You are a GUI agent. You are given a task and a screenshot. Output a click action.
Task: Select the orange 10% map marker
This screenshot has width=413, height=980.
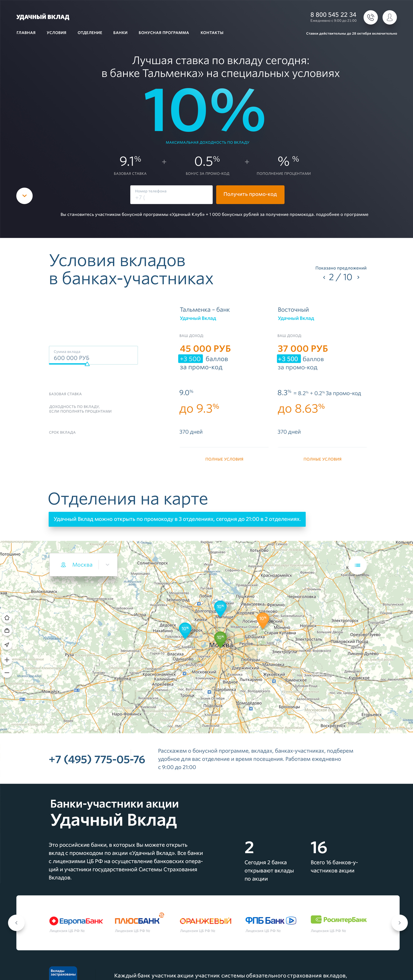[x=263, y=621]
